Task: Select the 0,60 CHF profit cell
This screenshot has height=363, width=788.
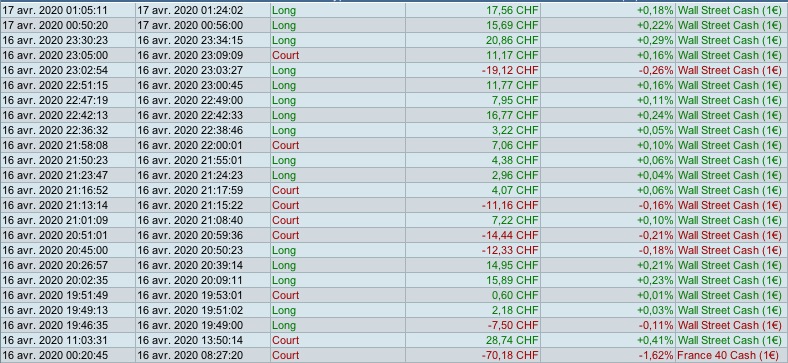Action: point(515,295)
